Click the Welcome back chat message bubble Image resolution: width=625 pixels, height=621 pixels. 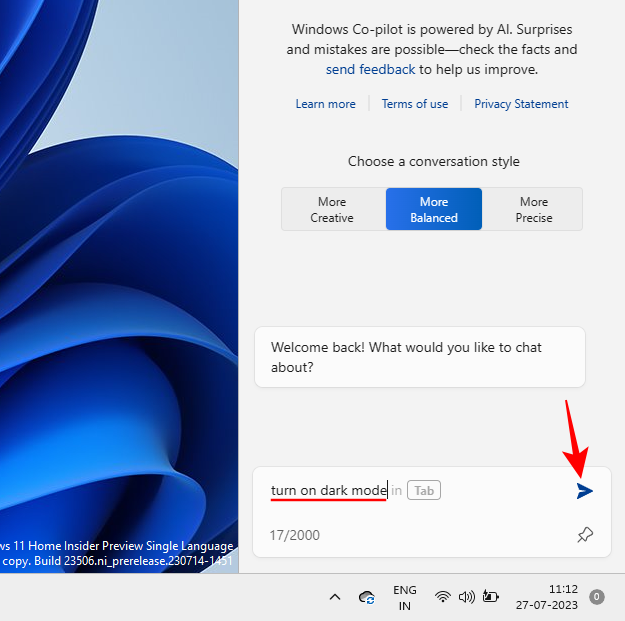click(x=419, y=357)
